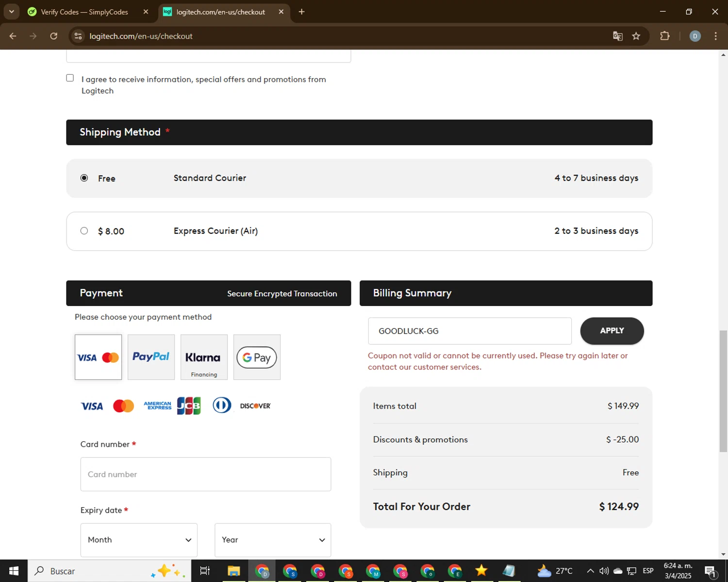Choose Visa Mastercard card payment method
The width and height of the screenshot is (728, 582).
(x=98, y=357)
